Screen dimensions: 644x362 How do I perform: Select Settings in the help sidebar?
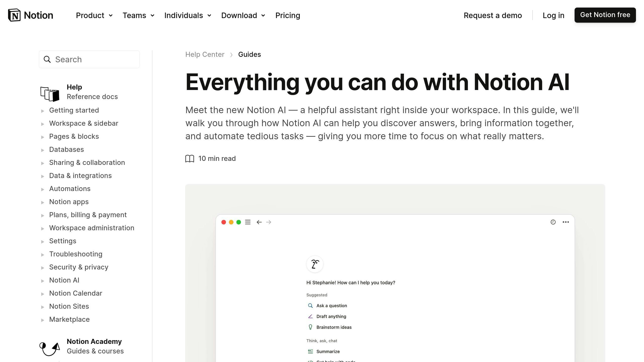pos(63,241)
